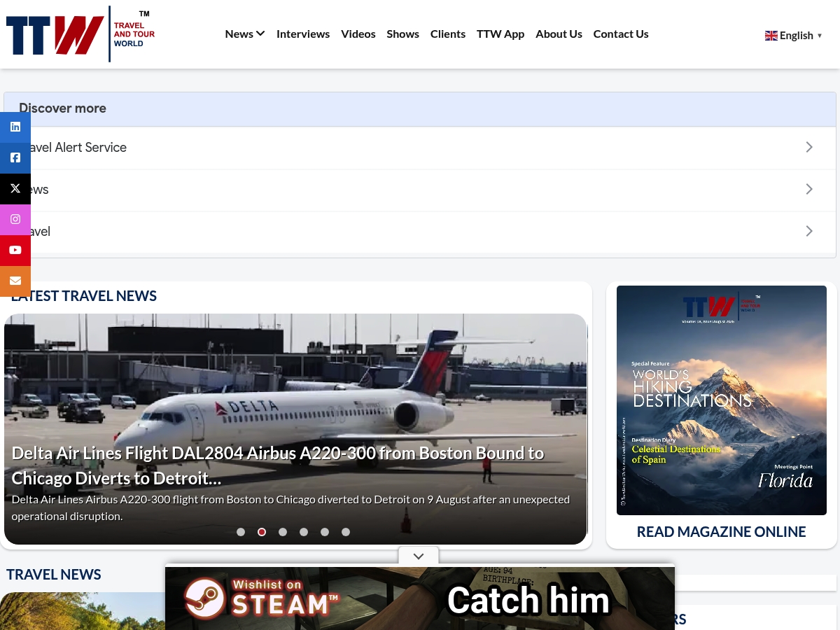
Task: Open the X (Twitter) social icon
Action: click(x=15, y=189)
